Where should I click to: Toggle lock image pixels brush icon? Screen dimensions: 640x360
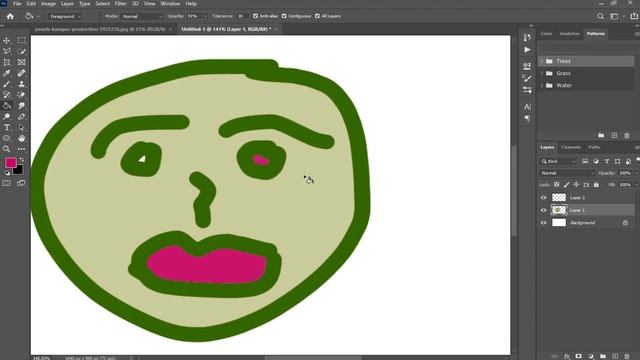tap(566, 185)
